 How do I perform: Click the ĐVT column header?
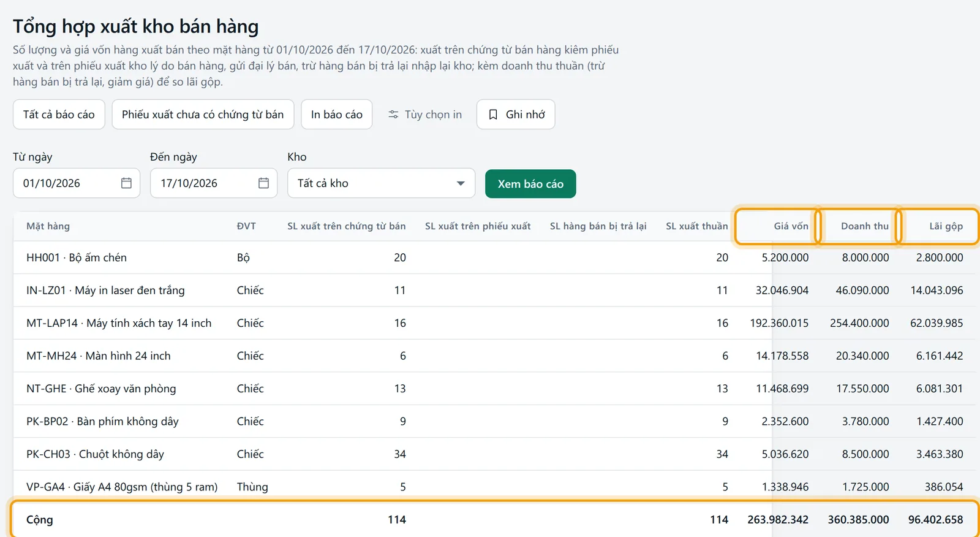(246, 226)
